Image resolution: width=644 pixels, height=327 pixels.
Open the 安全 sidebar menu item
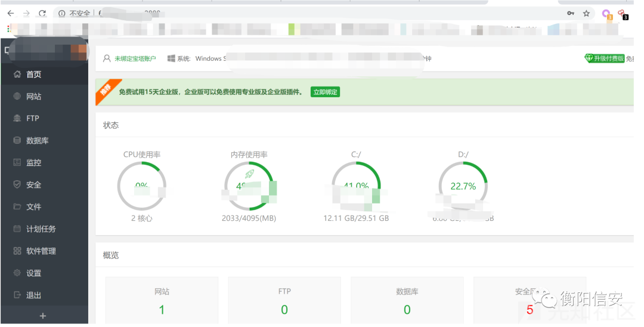click(x=44, y=185)
